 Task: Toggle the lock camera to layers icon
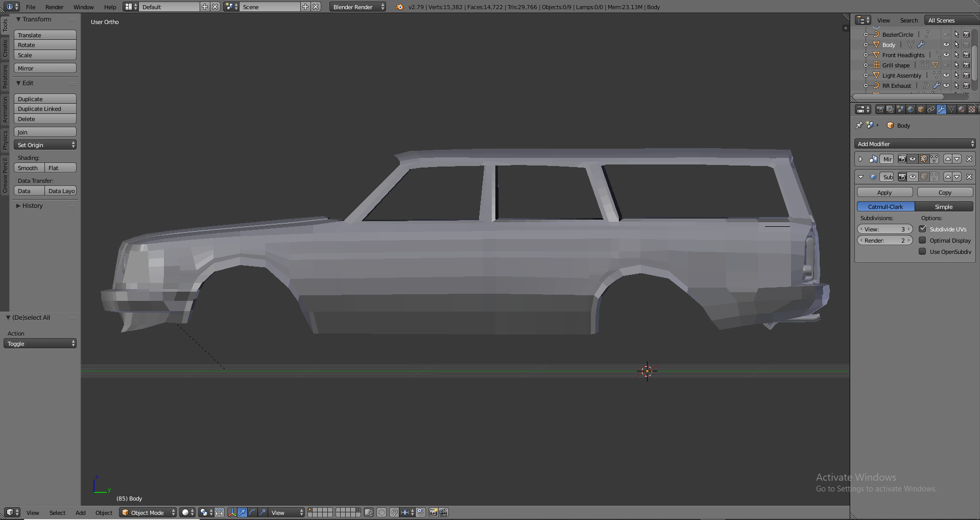click(x=369, y=512)
